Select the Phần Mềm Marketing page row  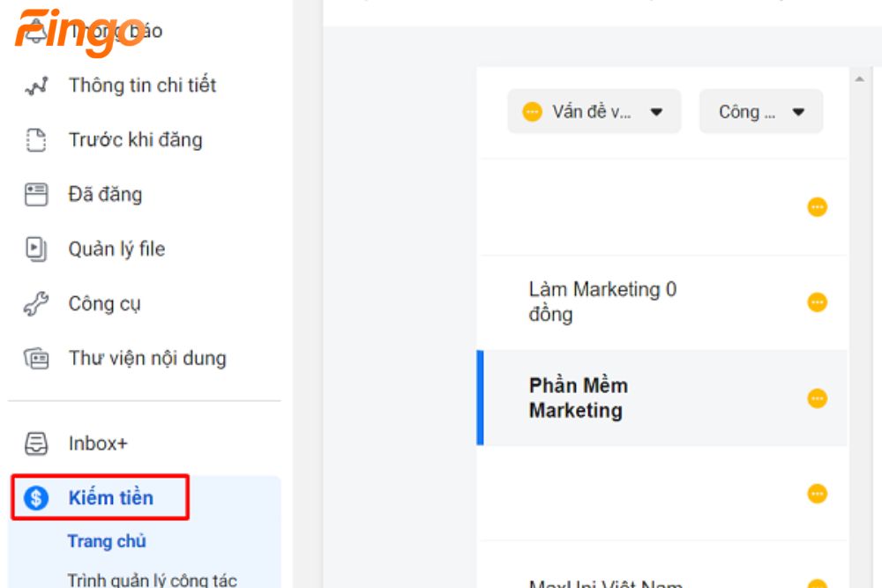pos(662,398)
